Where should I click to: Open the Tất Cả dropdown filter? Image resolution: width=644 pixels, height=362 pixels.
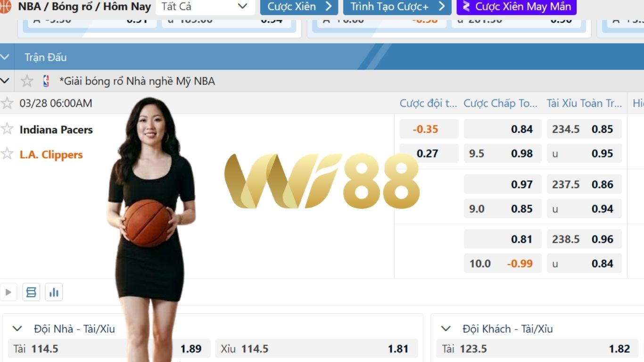point(204,7)
